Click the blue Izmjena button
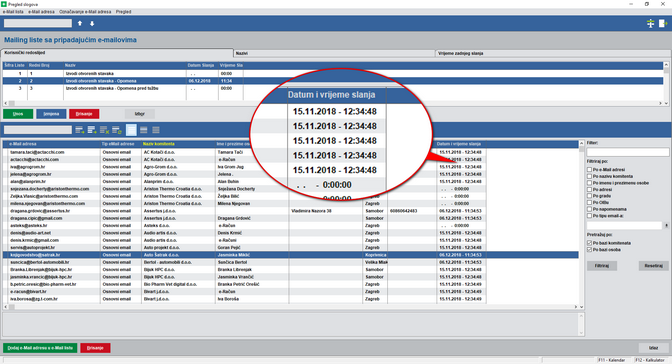Image resolution: width=672 pixels, height=364 pixels. tap(51, 114)
